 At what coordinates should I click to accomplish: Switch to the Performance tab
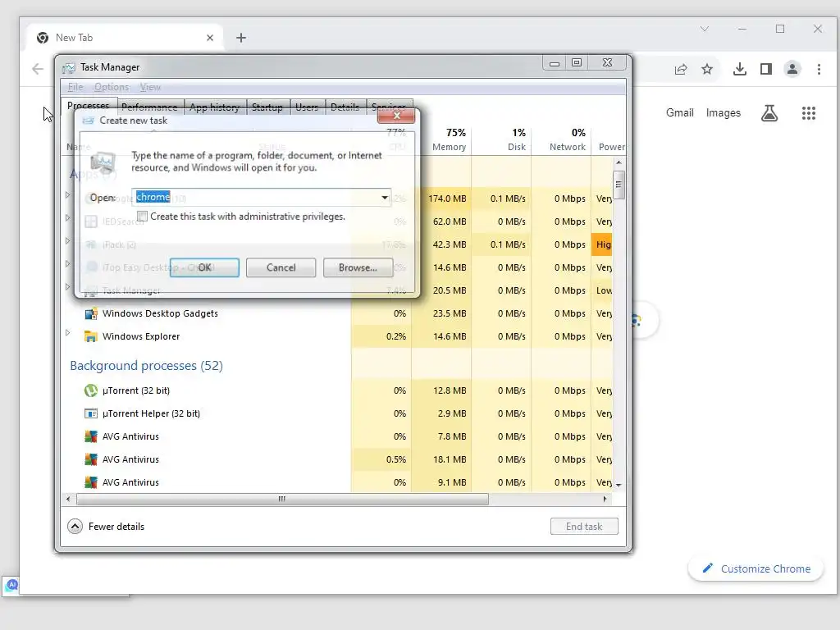coord(149,107)
